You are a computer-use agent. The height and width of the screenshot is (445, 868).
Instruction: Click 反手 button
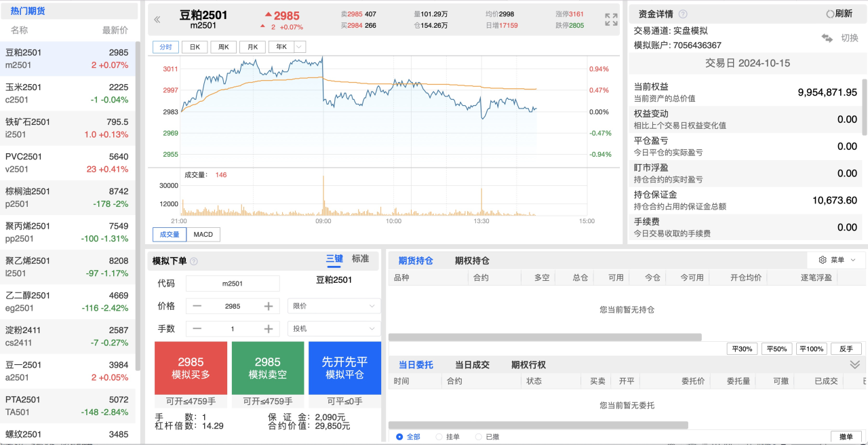tap(846, 349)
